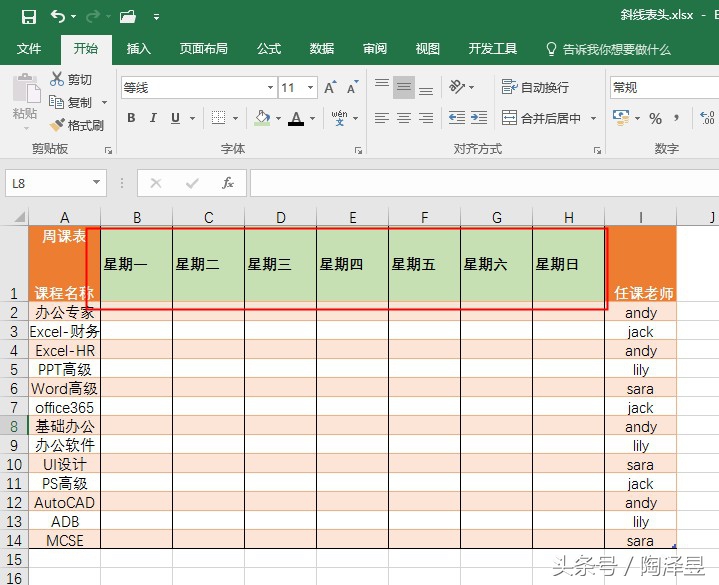The height and width of the screenshot is (585, 719).
Task: Click the Select All corner triangle
Action: (19, 216)
